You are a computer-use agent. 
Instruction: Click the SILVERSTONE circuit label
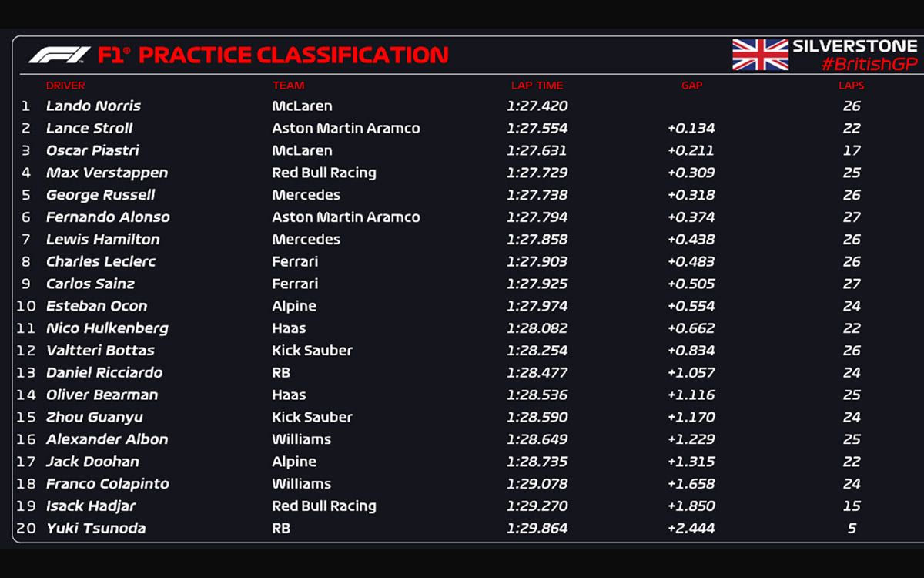(x=855, y=46)
